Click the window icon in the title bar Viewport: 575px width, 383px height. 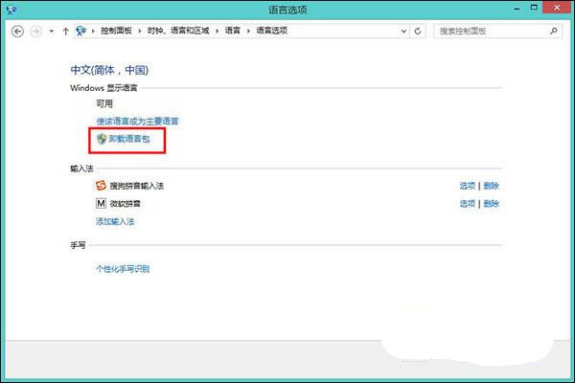pos(11,9)
